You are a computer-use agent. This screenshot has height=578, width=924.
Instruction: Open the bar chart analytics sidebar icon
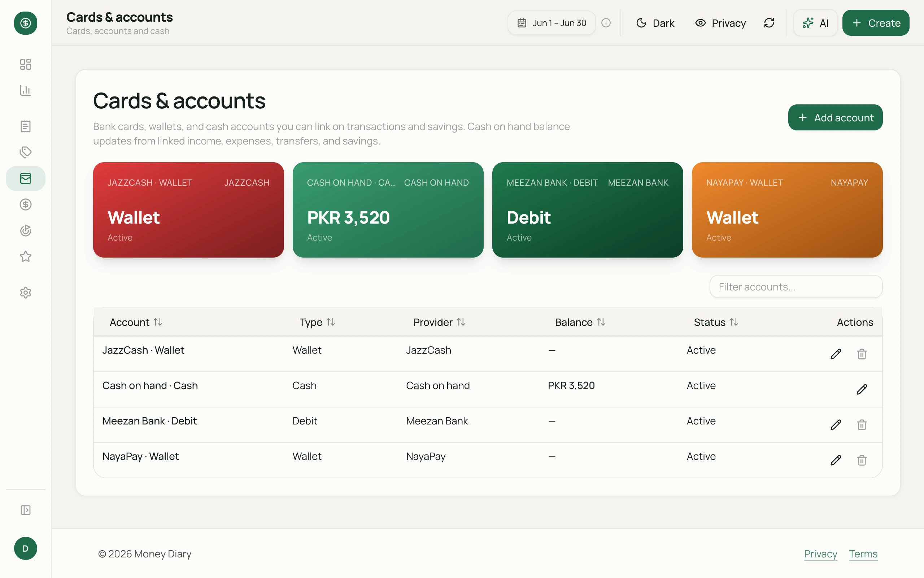[x=26, y=90]
